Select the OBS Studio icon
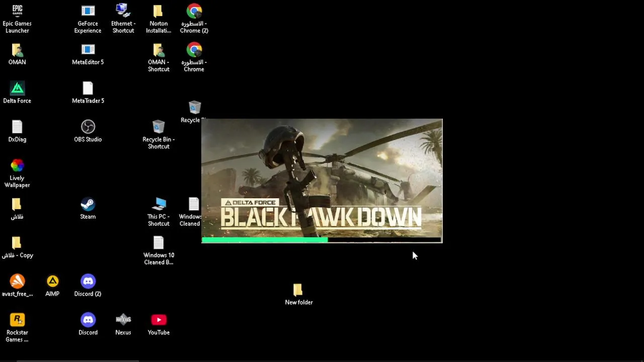The height and width of the screenshot is (362, 644). pos(88,132)
